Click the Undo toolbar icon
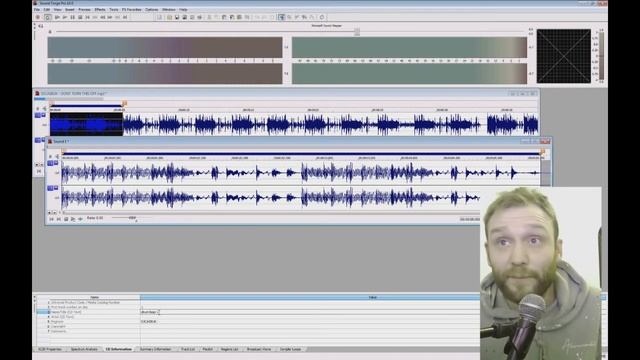Screen dimensions: 640x360 click(x=257, y=17)
